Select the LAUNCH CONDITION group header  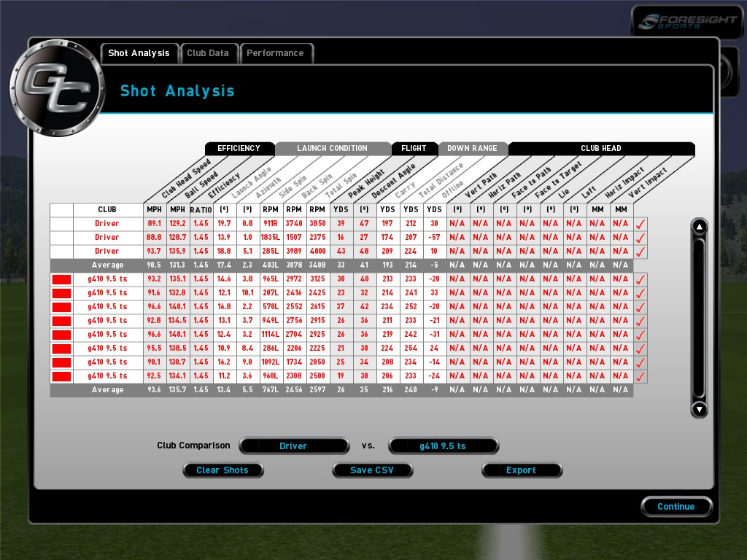tap(333, 149)
